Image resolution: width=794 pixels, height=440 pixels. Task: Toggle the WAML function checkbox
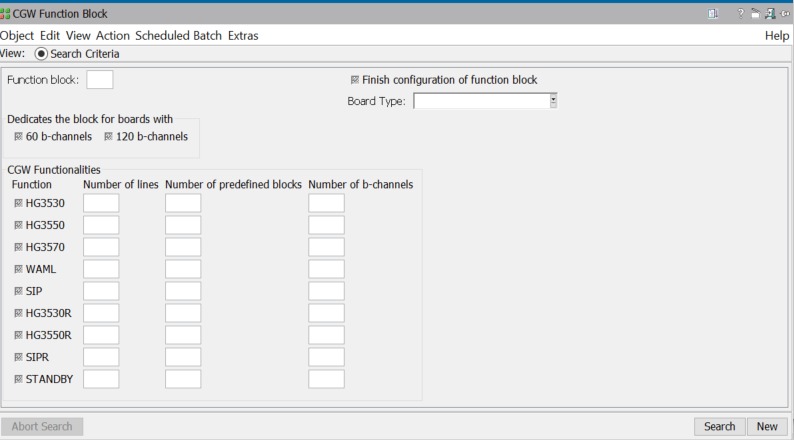coord(19,269)
